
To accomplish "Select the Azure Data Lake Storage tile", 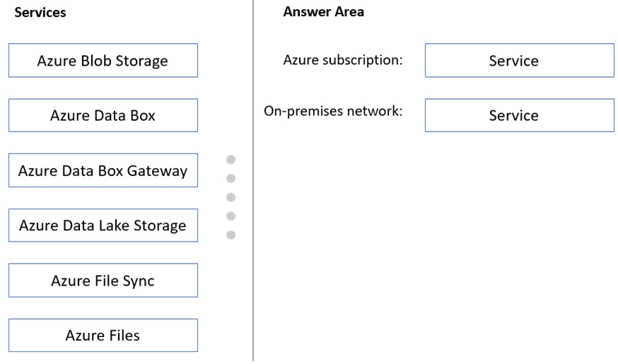I will click(103, 225).
